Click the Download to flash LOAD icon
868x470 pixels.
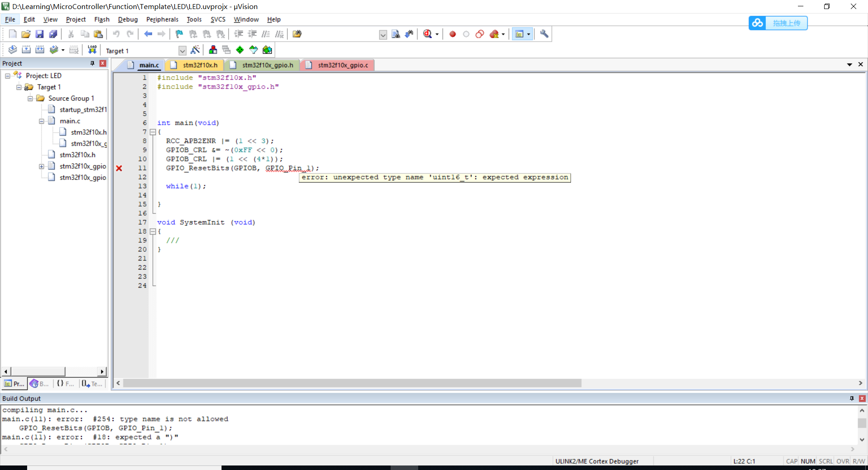point(92,50)
